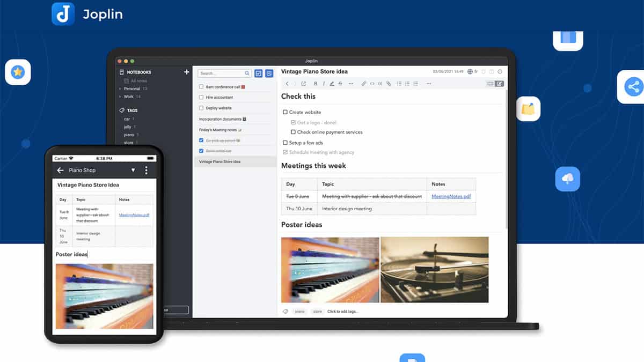
Task: Click inside the Search field
Action: [x=223, y=73]
